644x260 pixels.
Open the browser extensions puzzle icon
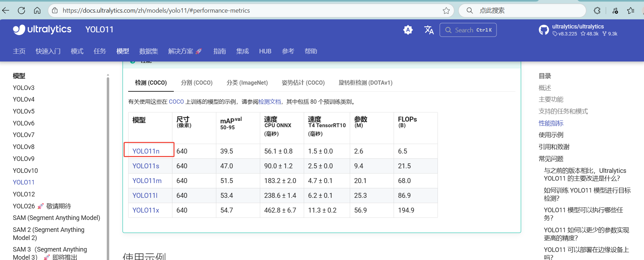coord(597,11)
